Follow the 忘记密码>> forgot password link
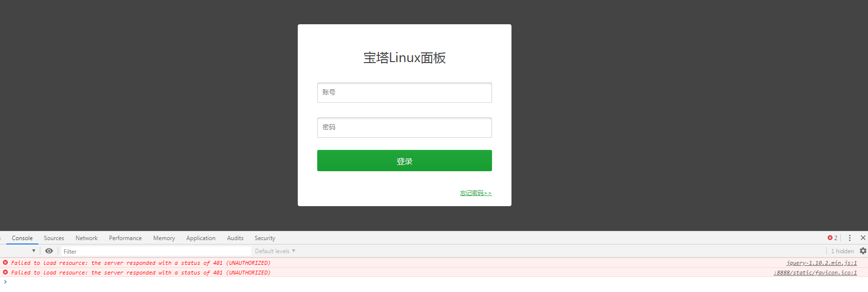Image resolution: width=868 pixels, height=292 pixels. click(x=476, y=193)
